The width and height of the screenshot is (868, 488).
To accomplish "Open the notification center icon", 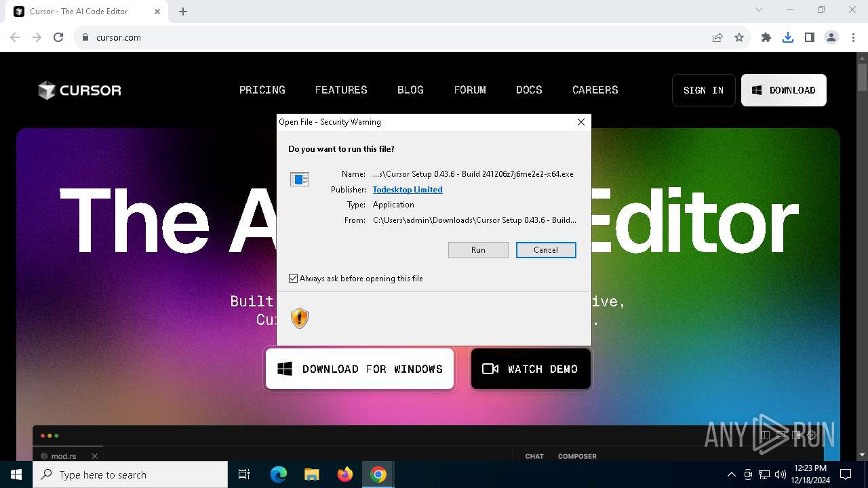I will (x=846, y=474).
